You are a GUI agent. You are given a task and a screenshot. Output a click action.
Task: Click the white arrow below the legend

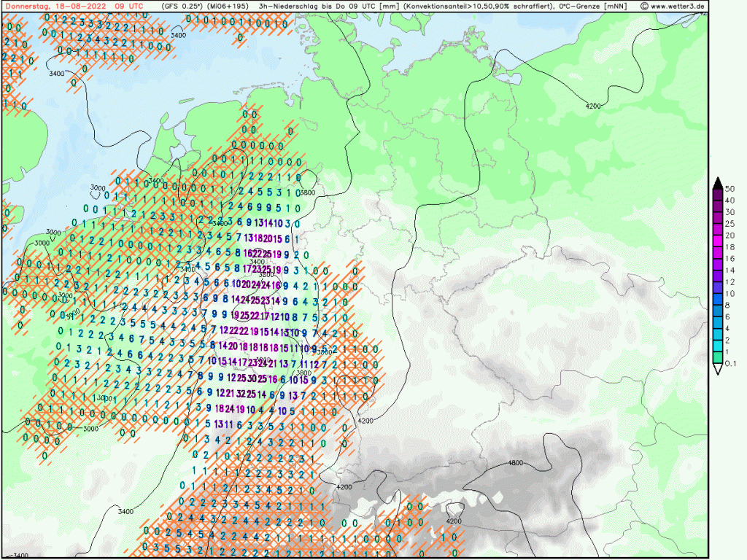click(x=718, y=370)
